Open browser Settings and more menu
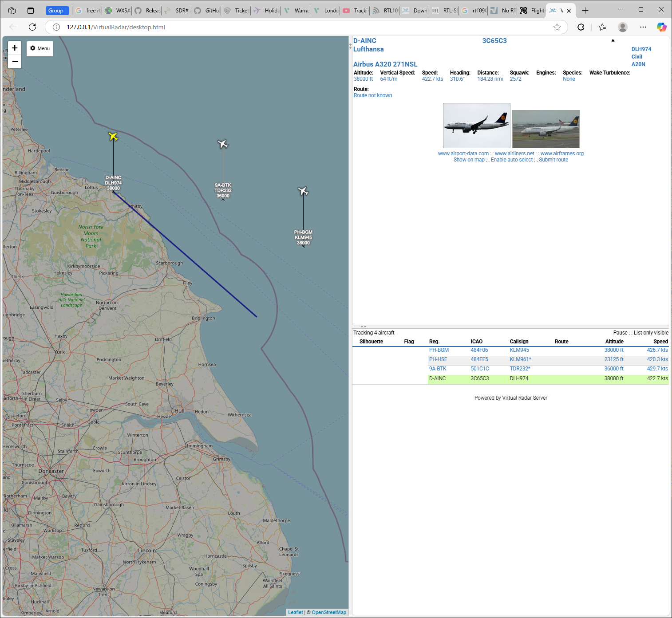 pyautogui.click(x=643, y=27)
